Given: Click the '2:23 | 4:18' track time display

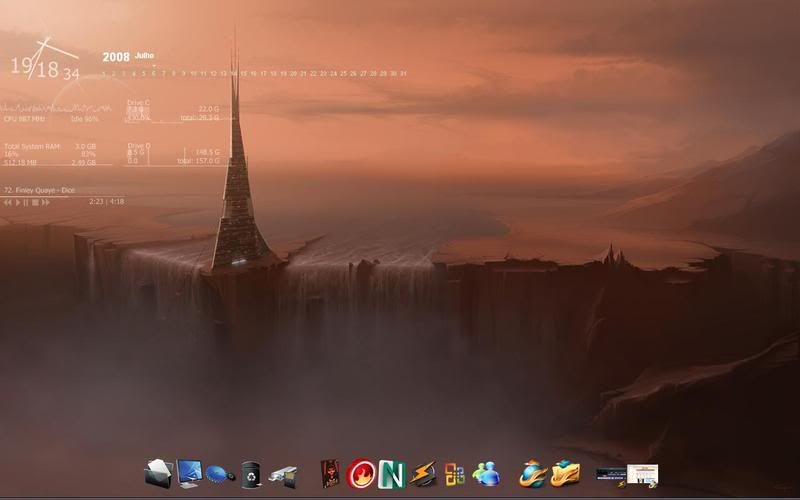Looking at the screenshot, I should [107, 202].
